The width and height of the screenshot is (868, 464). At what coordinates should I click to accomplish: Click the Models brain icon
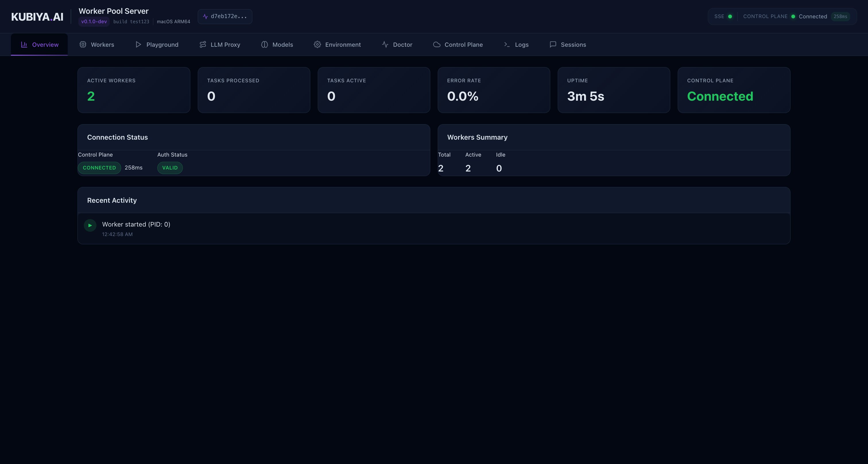pos(265,44)
